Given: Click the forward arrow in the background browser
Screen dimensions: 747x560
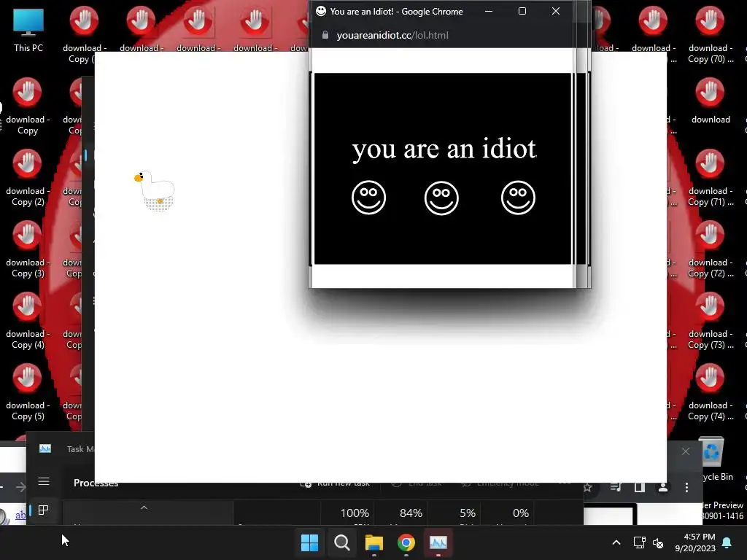Looking at the screenshot, I should tap(21, 486).
